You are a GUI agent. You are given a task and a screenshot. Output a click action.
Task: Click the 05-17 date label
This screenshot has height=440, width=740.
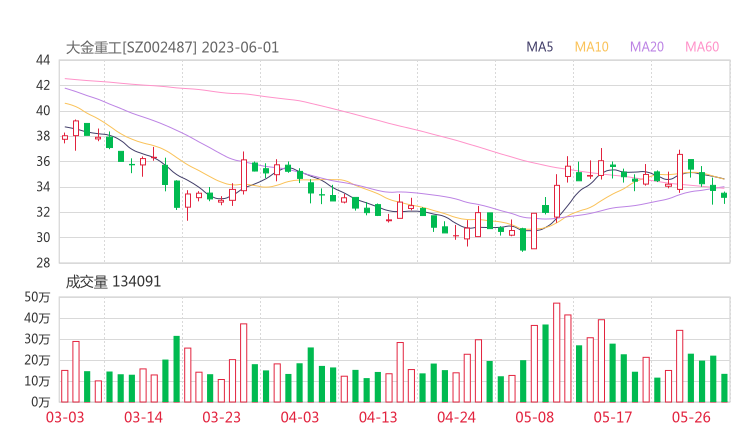click(x=613, y=417)
